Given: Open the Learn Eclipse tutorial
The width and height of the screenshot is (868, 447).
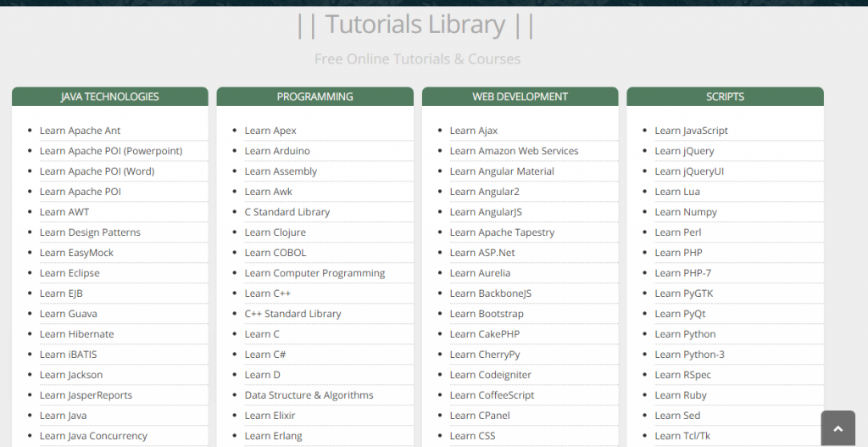Looking at the screenshot, I should click(70, 273).
